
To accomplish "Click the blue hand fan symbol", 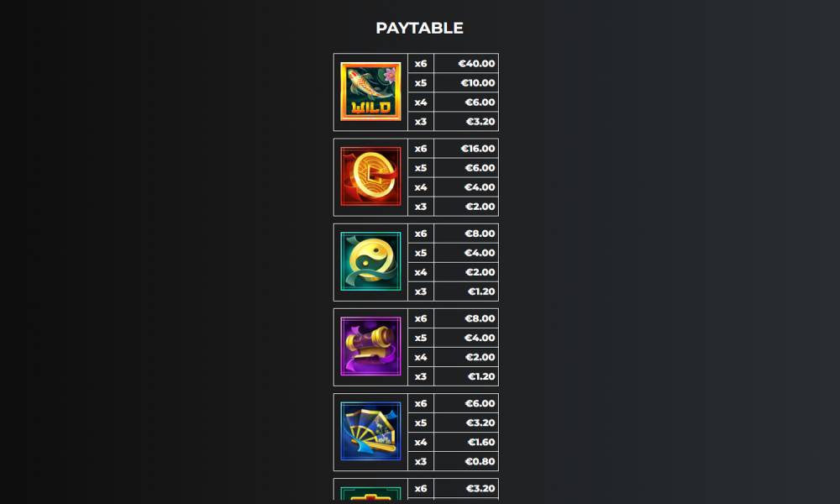I will pyautogui.click(x=370, y=431).
